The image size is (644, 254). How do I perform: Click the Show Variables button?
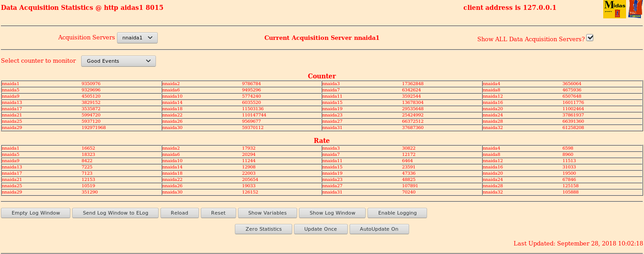tap(268, 213)
